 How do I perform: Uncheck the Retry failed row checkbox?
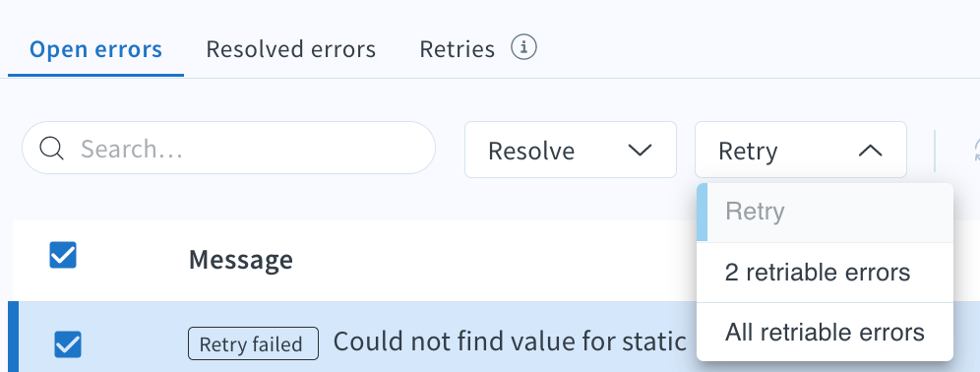point(68,343)
